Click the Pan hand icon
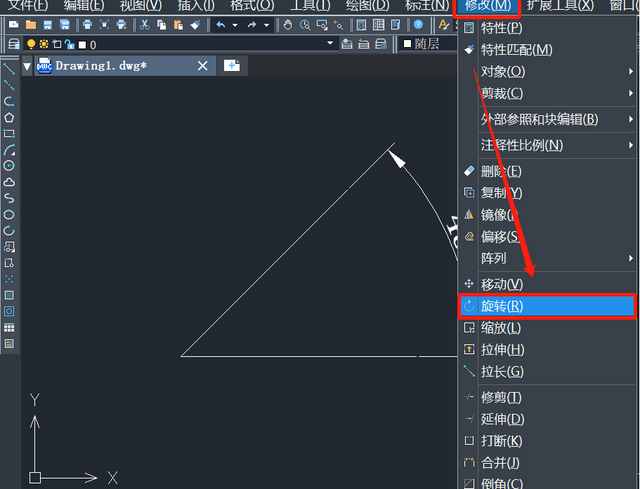The image size is (640, 489). [288, 25]
